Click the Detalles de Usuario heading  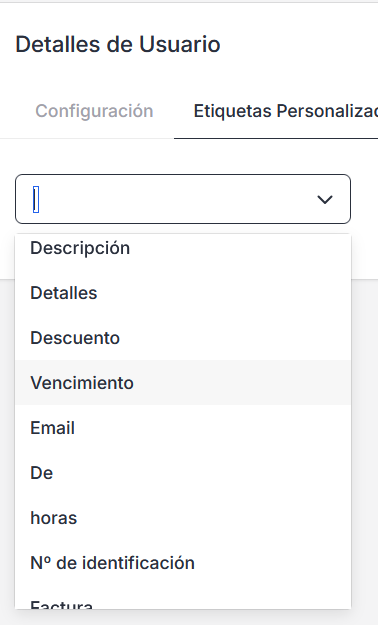[118, 44]
